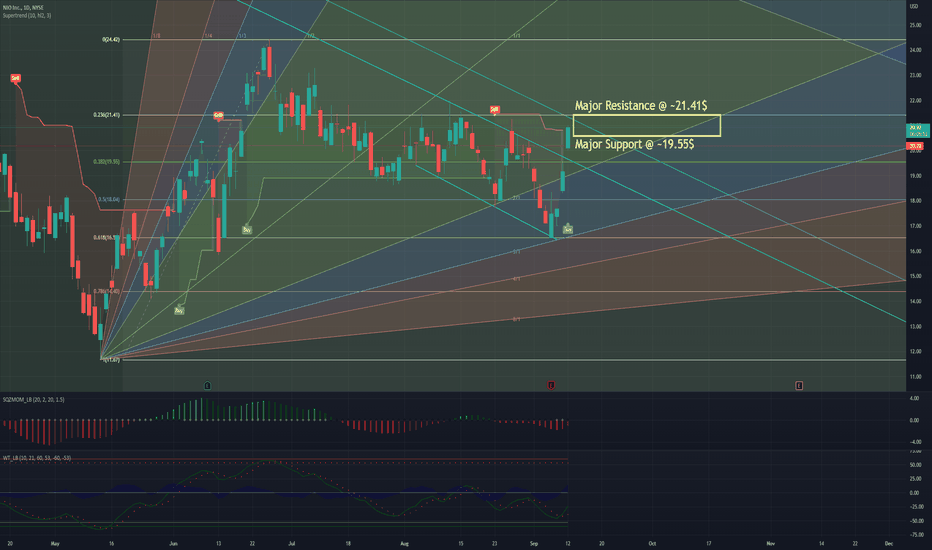Click the 1/8 Gann fan label

(156, 36)
